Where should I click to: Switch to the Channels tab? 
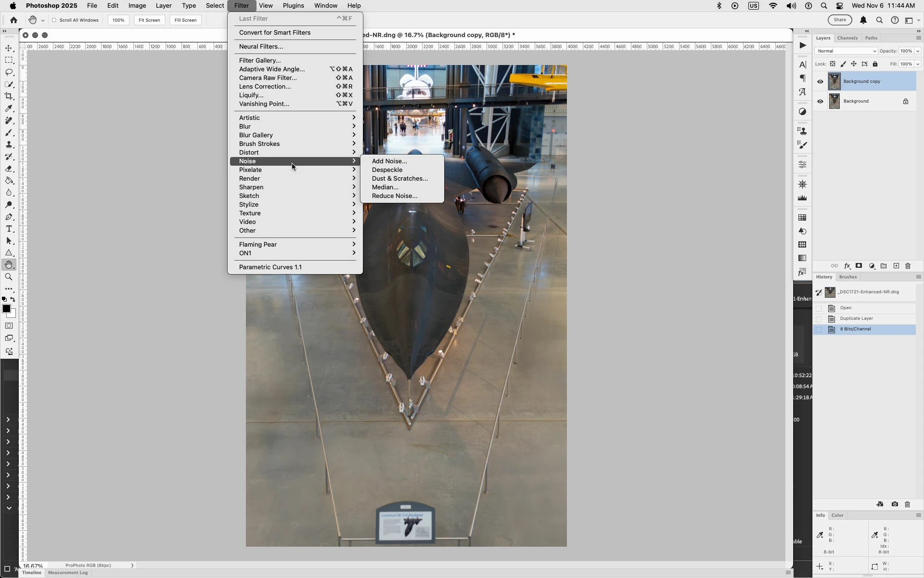click(847, 38)
